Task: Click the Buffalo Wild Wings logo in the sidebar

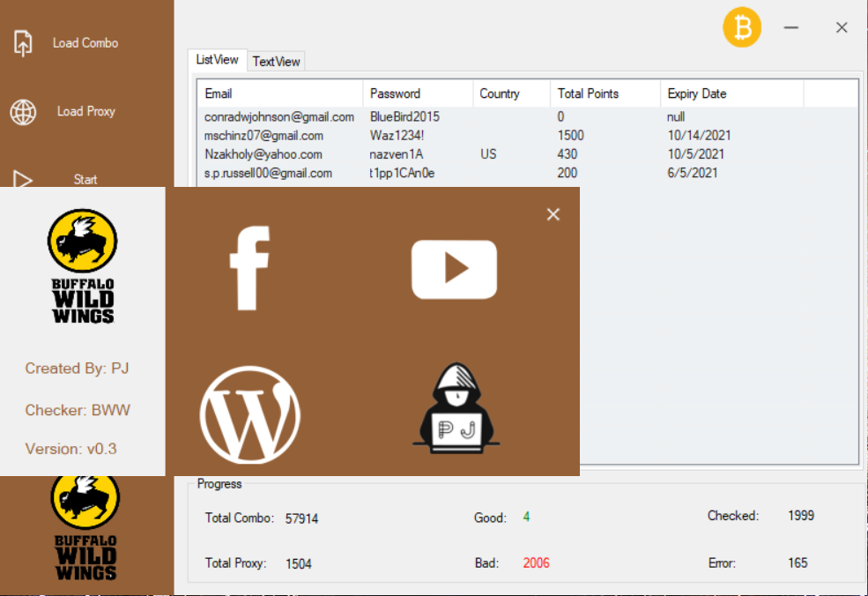Action: click(85, 528)
